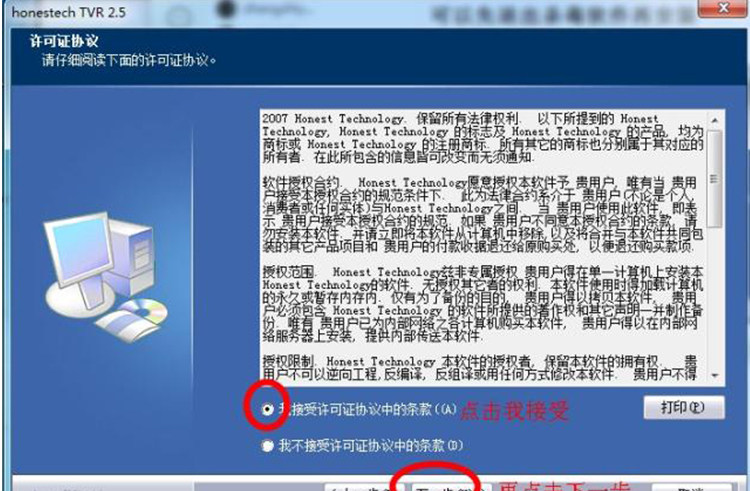The image size is (750, 491).
Task: Close the honestech TVR 2.5 installer window
Action: [x=722, y=8]
